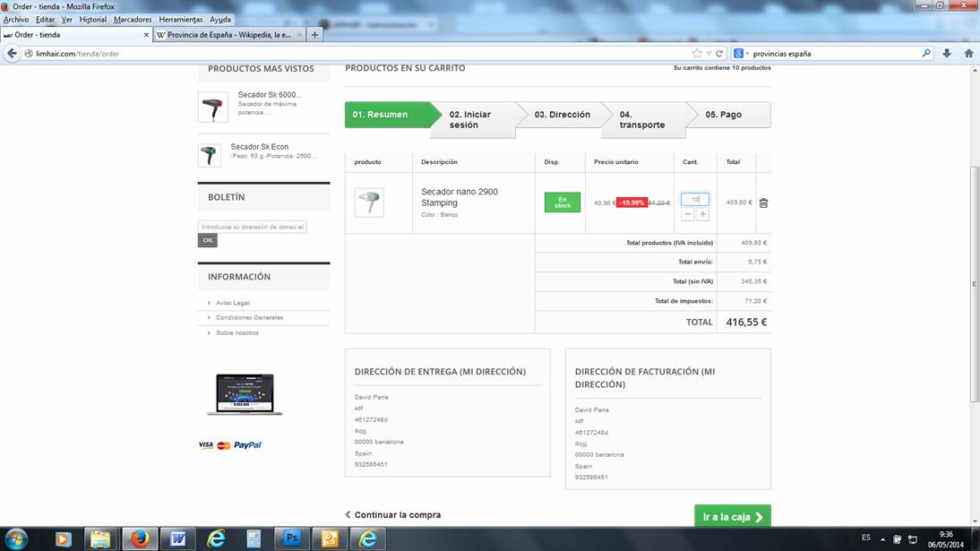Submit newsletter with the OK button
This screenshot has width=980, height=551.
click(208, 240)
